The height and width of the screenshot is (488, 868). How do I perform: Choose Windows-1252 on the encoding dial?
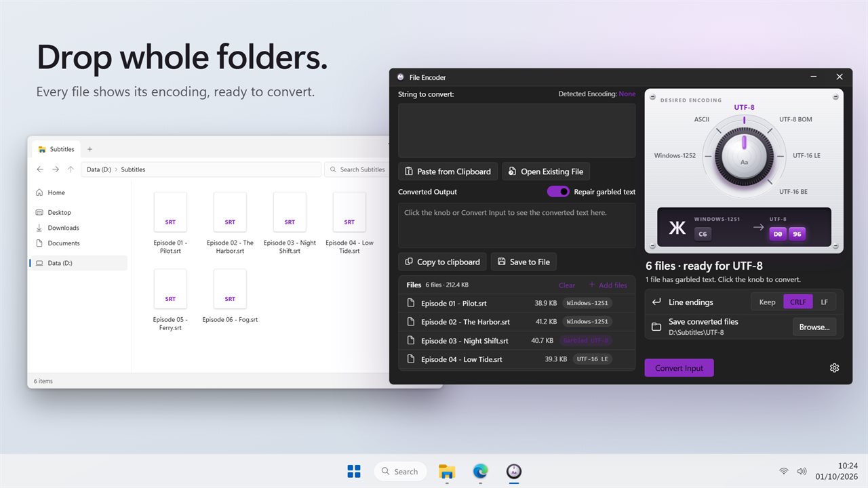coord(675,155)
